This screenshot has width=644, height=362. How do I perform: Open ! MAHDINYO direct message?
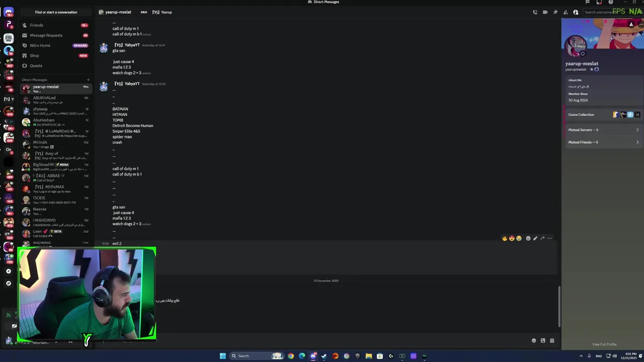55,222
